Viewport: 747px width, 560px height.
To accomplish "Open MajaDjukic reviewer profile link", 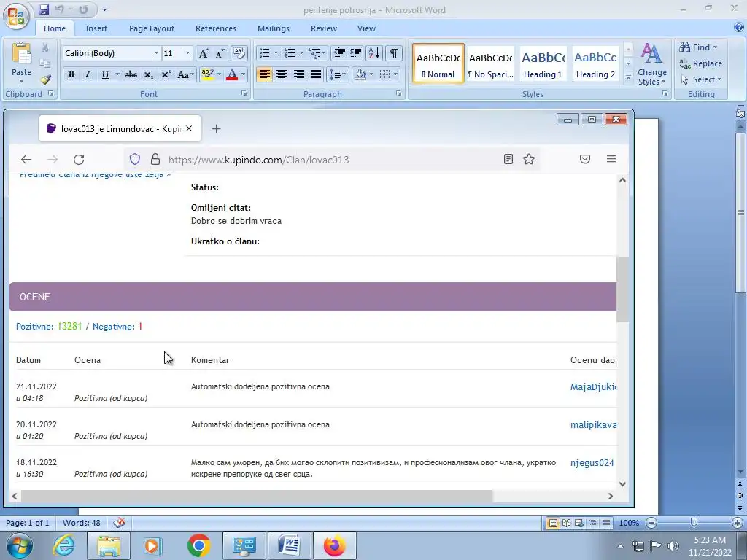I will (x=593, y=386).
